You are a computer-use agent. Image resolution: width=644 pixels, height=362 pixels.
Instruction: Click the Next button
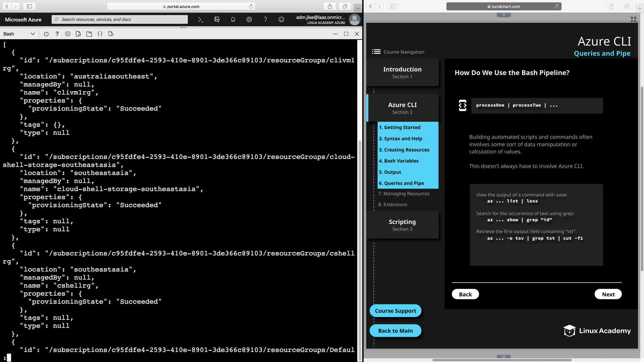(x=608, y=294)
